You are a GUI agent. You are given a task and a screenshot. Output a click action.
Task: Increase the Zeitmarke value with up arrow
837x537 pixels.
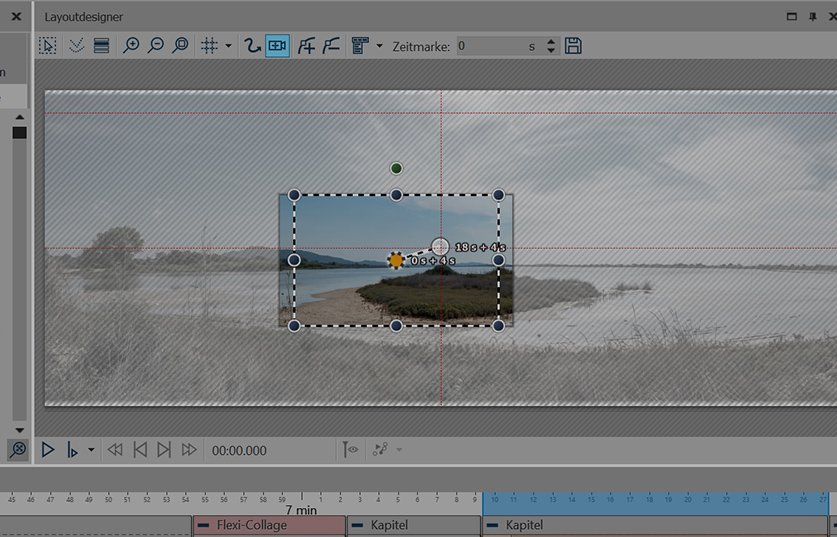(x=551, y=42)
